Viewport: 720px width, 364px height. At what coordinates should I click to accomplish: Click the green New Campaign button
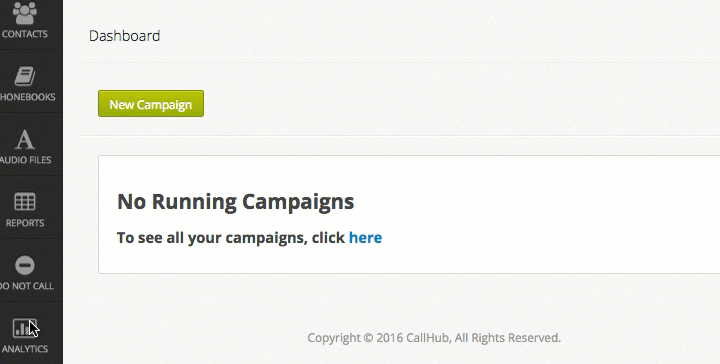(x=151, y=104)
